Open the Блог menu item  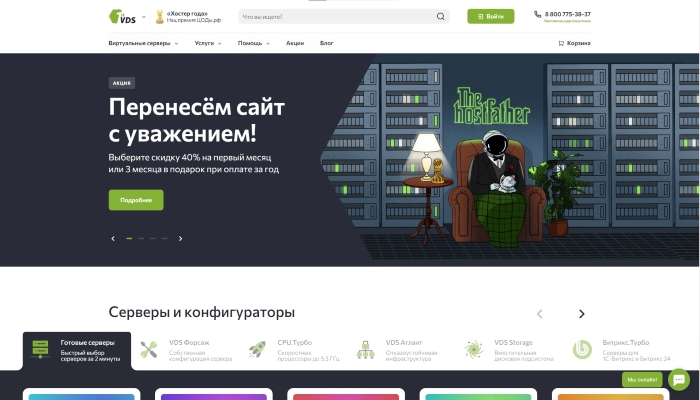(x=326, y=43)
